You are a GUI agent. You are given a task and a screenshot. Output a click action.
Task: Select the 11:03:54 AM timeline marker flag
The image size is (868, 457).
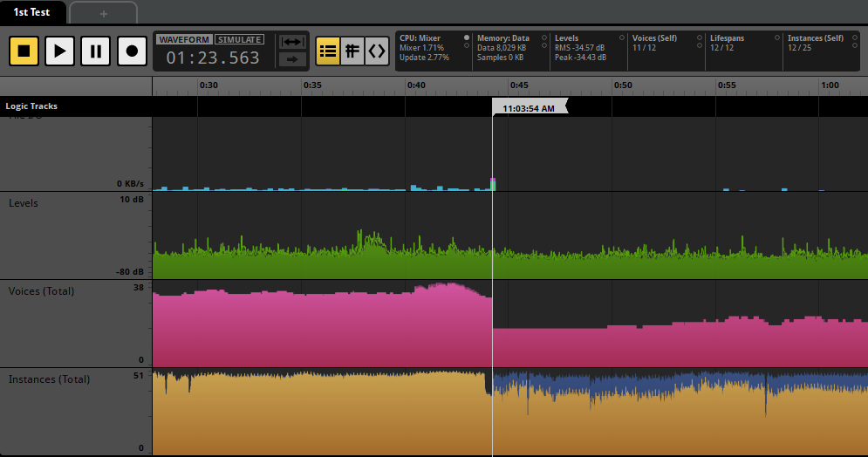click(x=530, y=108)
